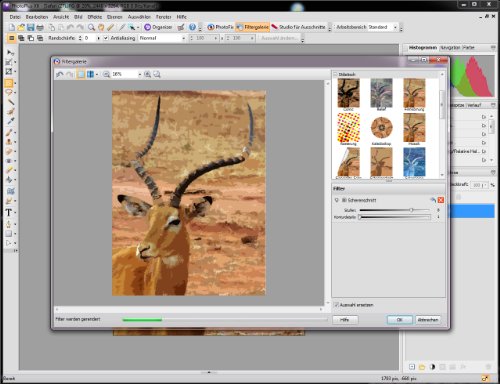Click the undo arrow in Filtergalerie toolbar
Image resolution: width=500 pixels, height=384 pixels.
[60, 74]
